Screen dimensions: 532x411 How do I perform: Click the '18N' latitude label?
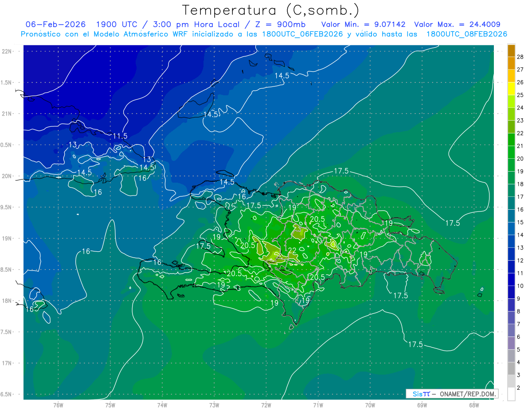(x=7, y=301)
